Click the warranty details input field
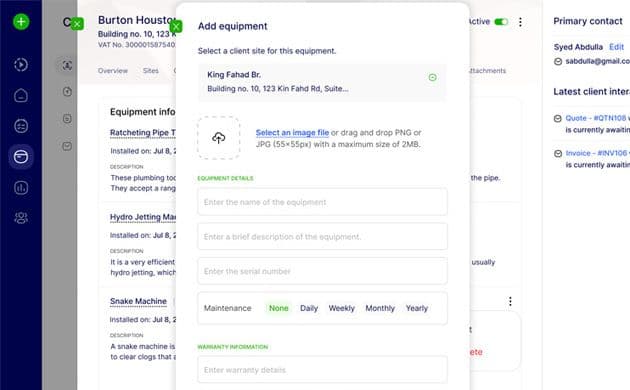Screen dimensions: 630x390 coord(322,370)
